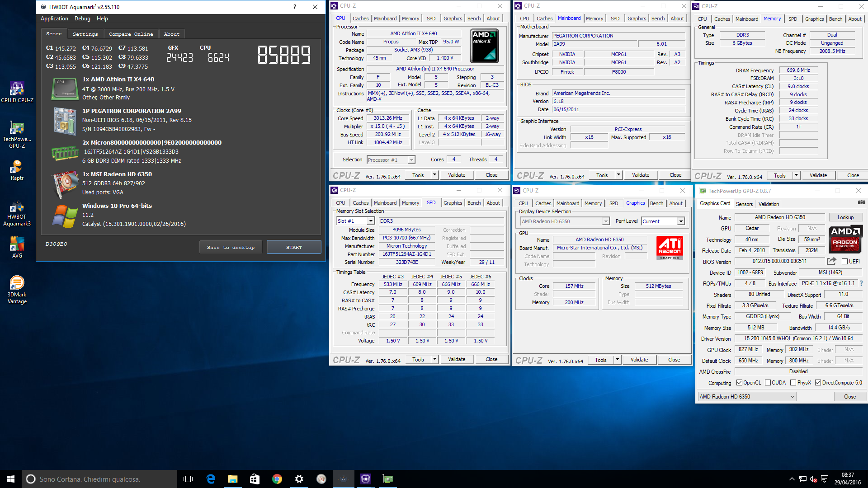The height and width of the screenshot is (488, 868).
Task: Click the AMD Athlon II logo in CPU-Z
Action: (x=485, y=46)
